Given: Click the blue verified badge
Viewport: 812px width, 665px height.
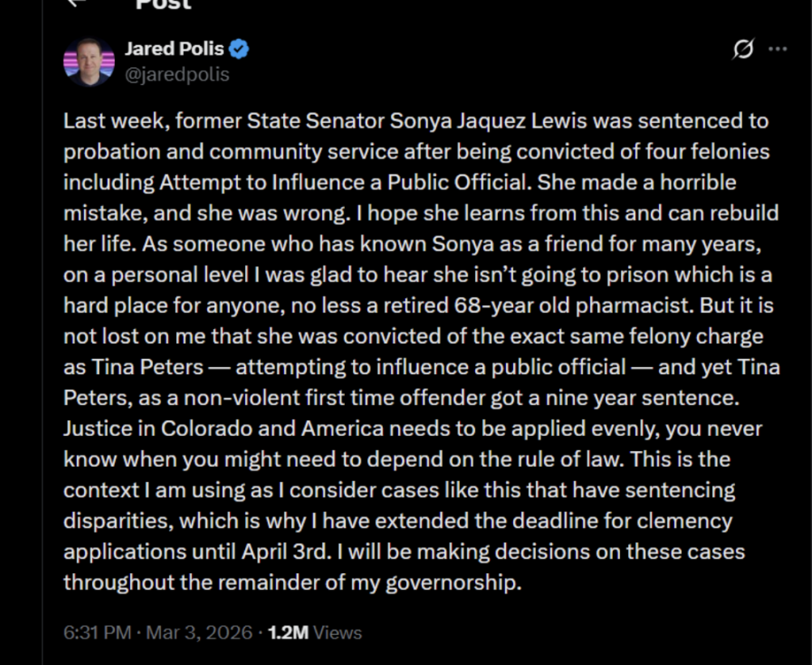Looking at the screenshot, I should tap(239, 49).
